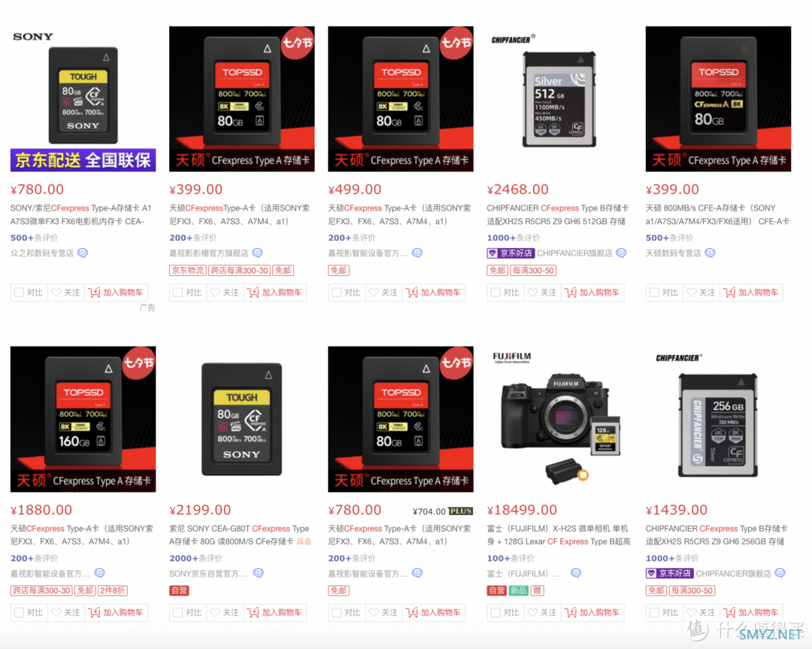The image size is (812, 649).
Task: Open the 嘉视影影棚官方旗舰店 store link
Action: [x=209, y=253]
